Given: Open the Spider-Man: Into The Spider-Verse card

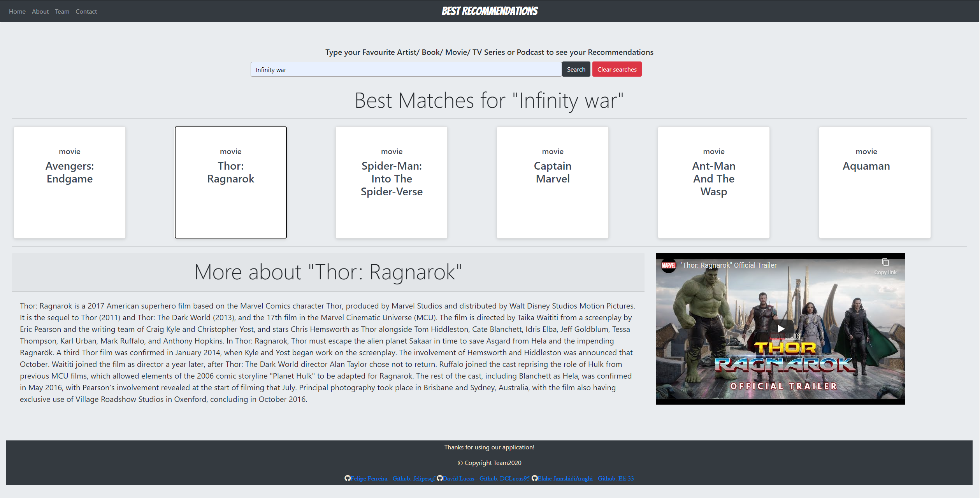Looking at the screenshot, I should click(x=392, y=182).
